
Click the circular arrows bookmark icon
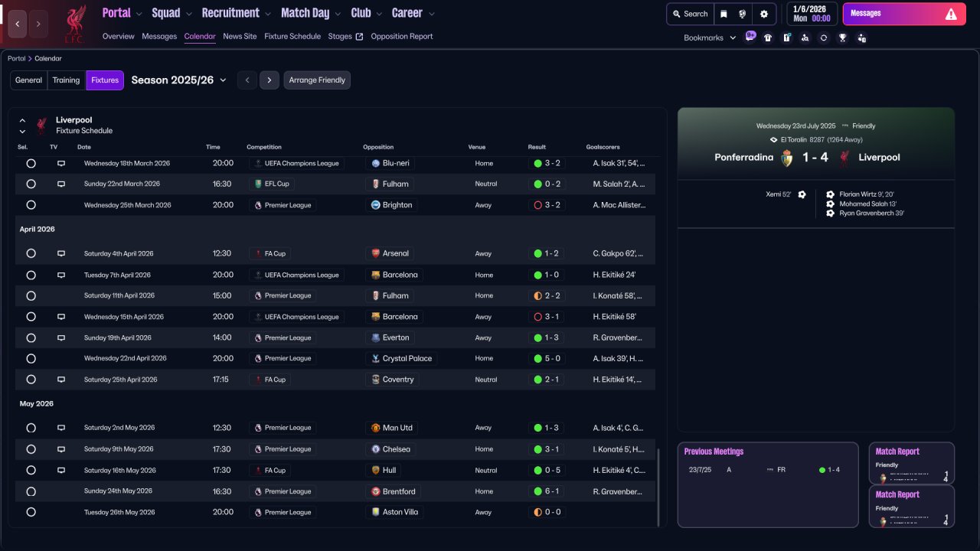point(824,37)
